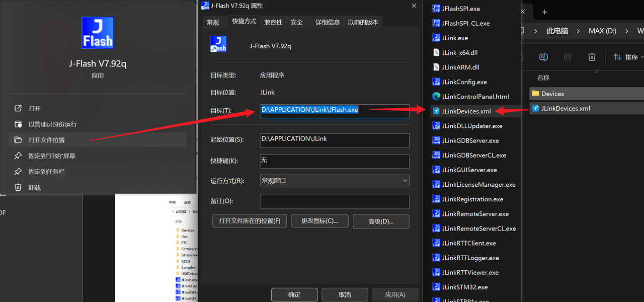
Task: Expand the breadcrumb chevron after MAX (D:)
Action: [x=626, y=31]
